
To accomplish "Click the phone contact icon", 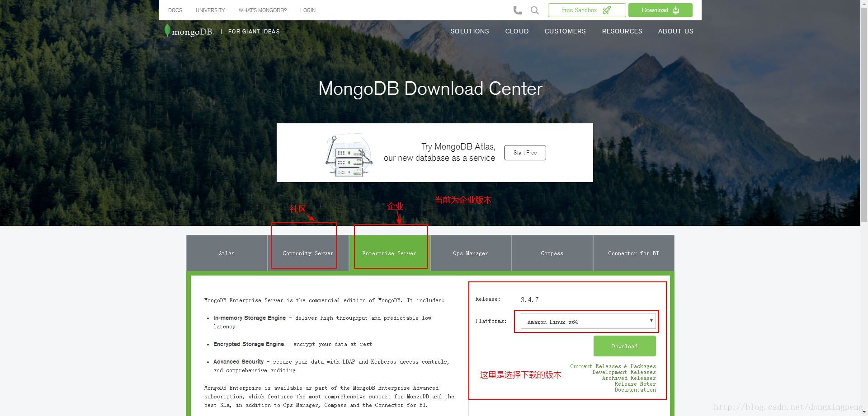I will tap(518, 10).
